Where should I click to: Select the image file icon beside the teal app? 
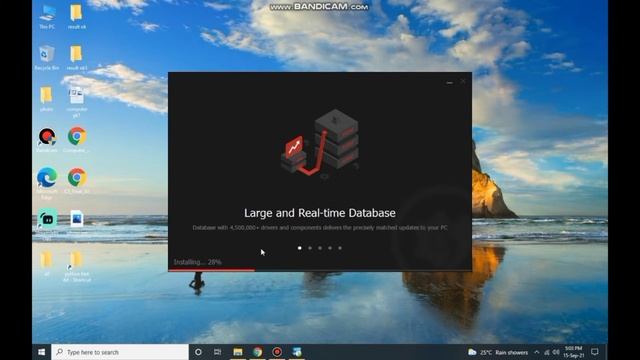[x=76, y=219]
